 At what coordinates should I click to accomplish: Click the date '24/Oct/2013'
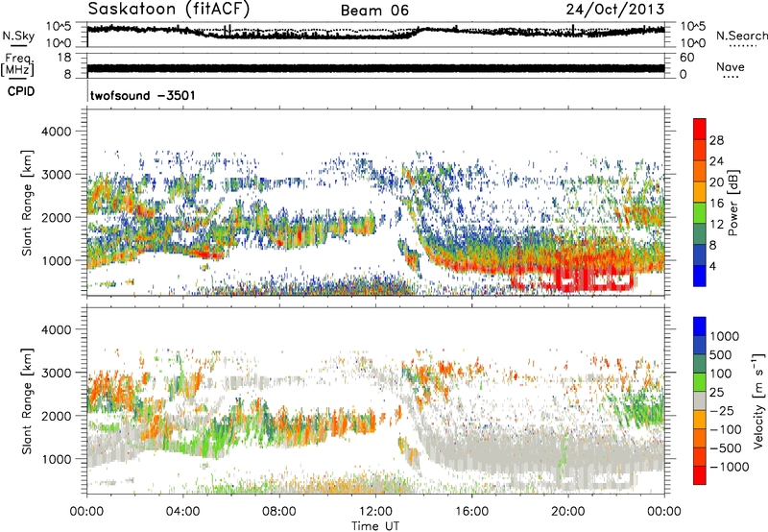click(x=615, y=10)
